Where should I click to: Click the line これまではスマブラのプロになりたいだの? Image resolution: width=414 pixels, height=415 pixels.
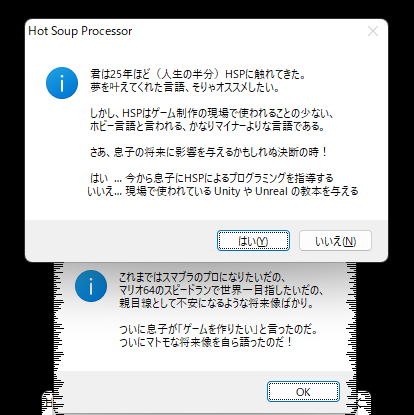202,277
